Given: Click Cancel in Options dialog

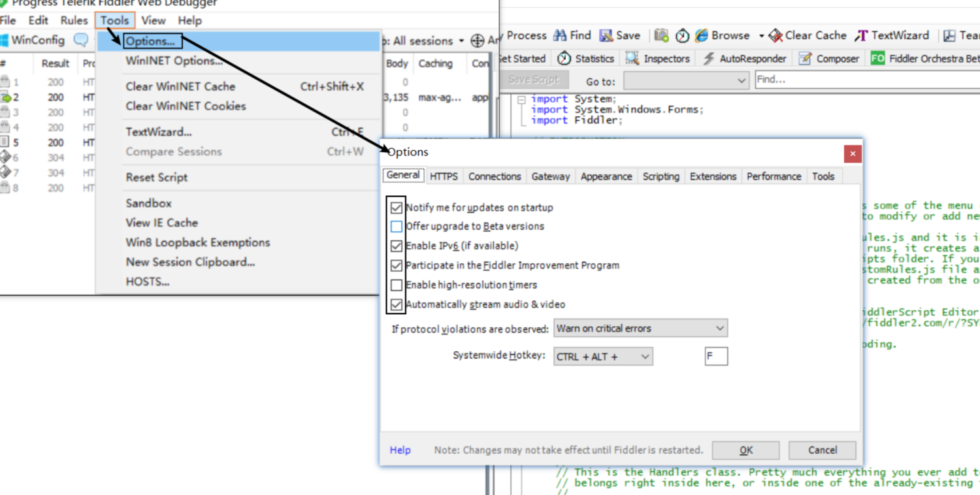Looking at the screenshot, I should 823,450.
